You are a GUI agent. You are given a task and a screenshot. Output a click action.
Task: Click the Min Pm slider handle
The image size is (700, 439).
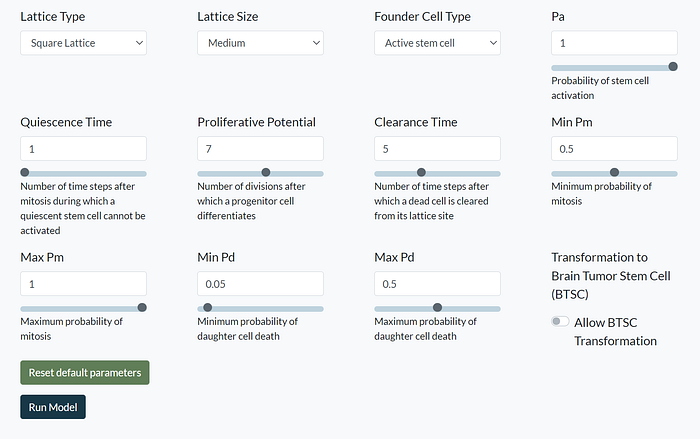tap(614, 172)
